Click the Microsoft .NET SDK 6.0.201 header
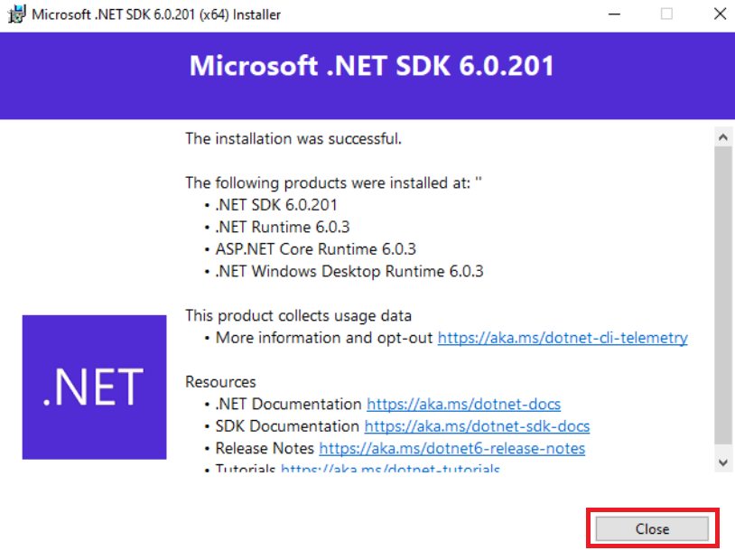This screenshot has width=735, height=560. point(371,67)
